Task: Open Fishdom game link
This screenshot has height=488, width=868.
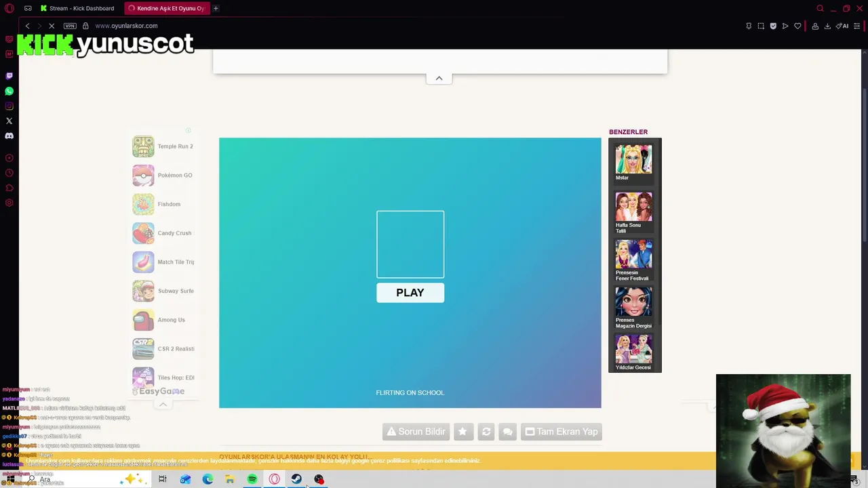Action: [163, 204]
